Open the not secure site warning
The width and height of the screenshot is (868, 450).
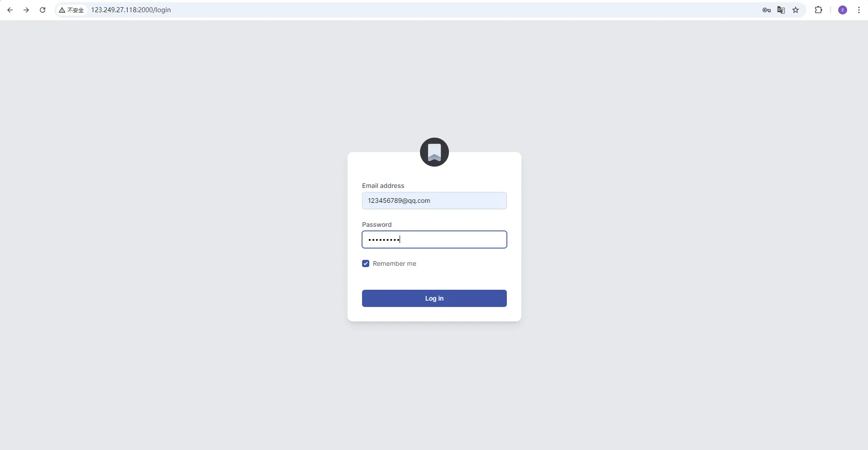coord(72,10)
